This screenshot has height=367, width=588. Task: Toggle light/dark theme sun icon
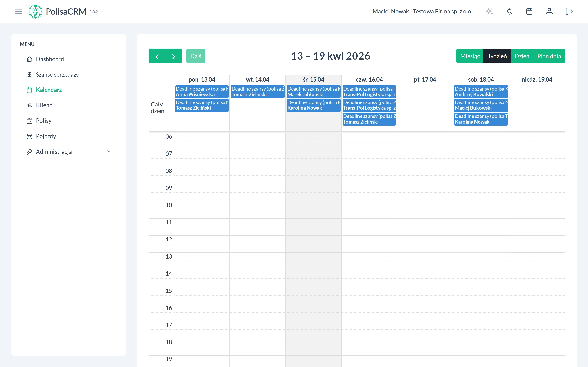click(509, 11)
